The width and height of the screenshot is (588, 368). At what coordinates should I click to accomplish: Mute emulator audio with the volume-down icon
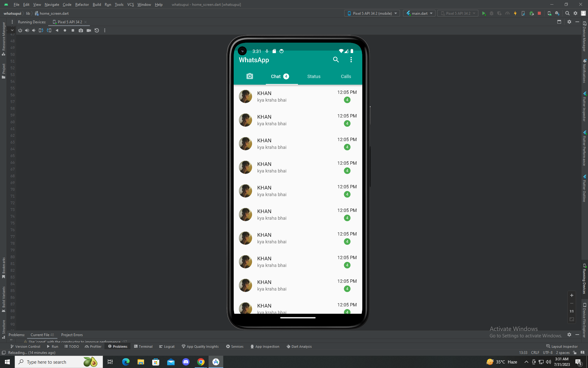tap(34, 30)
